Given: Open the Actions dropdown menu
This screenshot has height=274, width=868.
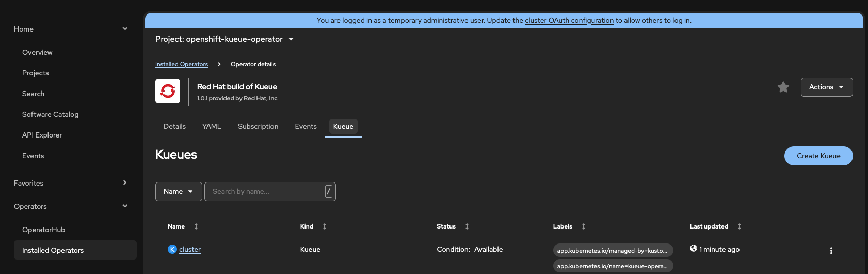Looking at the screenshot, I should 826,87.
